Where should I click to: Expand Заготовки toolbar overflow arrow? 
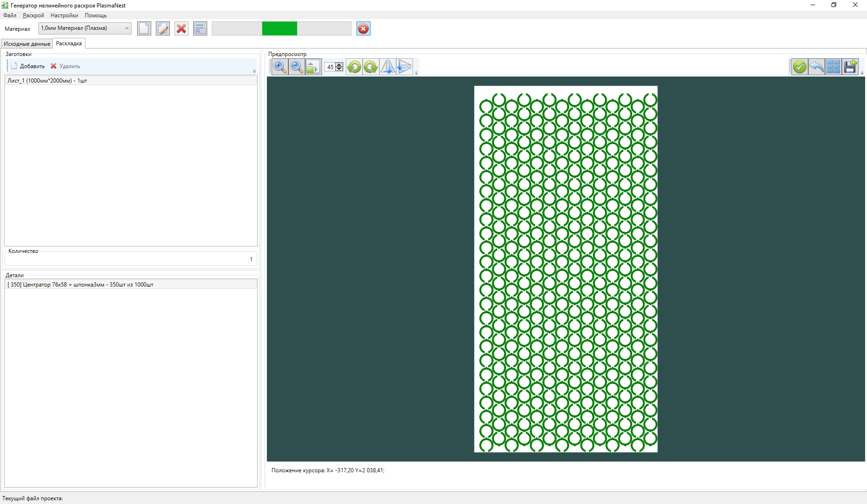click(x=254, y=71)
